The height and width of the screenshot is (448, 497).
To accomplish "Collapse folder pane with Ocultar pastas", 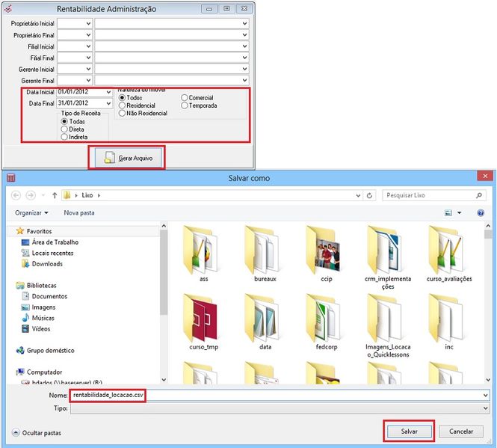I will click(37, 432).
